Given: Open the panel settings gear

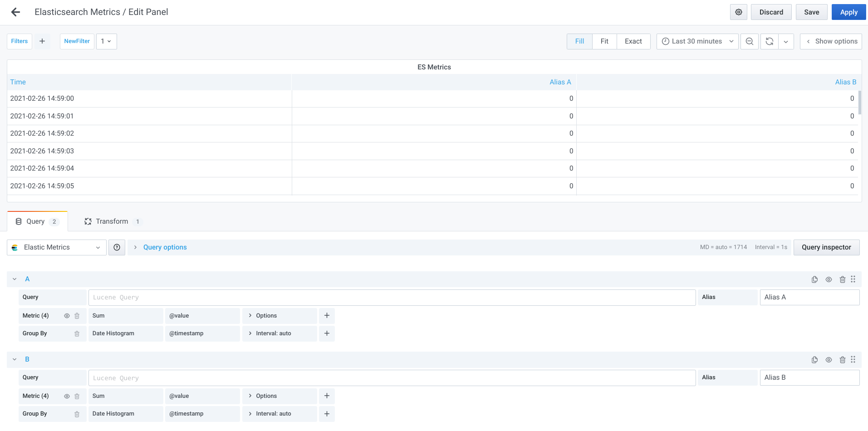Looking at the screenshot, I should (x=738, y=12).
